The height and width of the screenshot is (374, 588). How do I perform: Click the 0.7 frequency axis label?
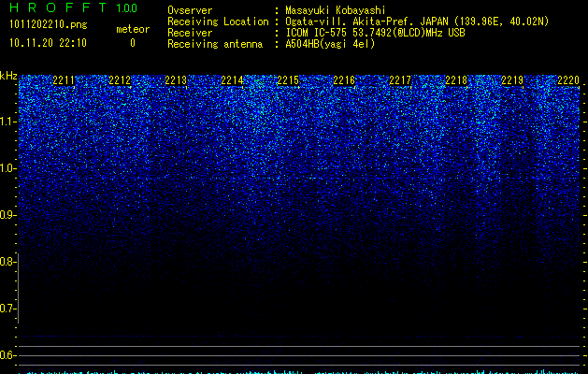pos(7,309)
